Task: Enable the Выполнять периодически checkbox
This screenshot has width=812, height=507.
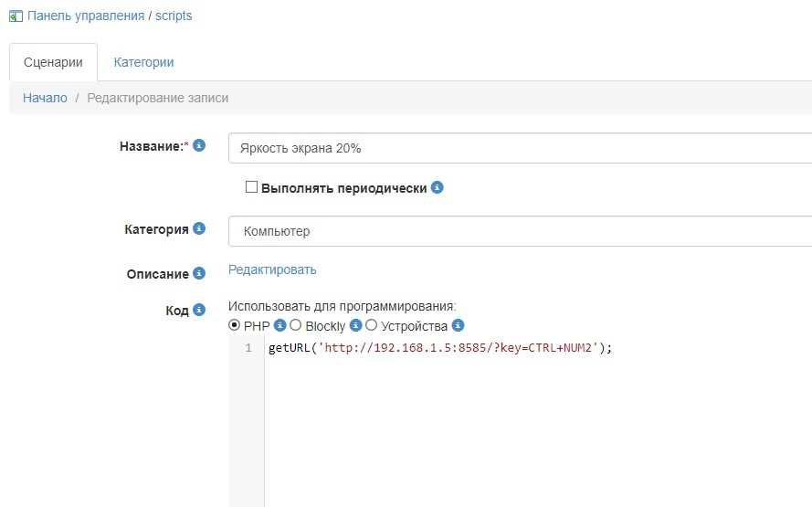Action: pyautogui.click(x=252, y=187)
